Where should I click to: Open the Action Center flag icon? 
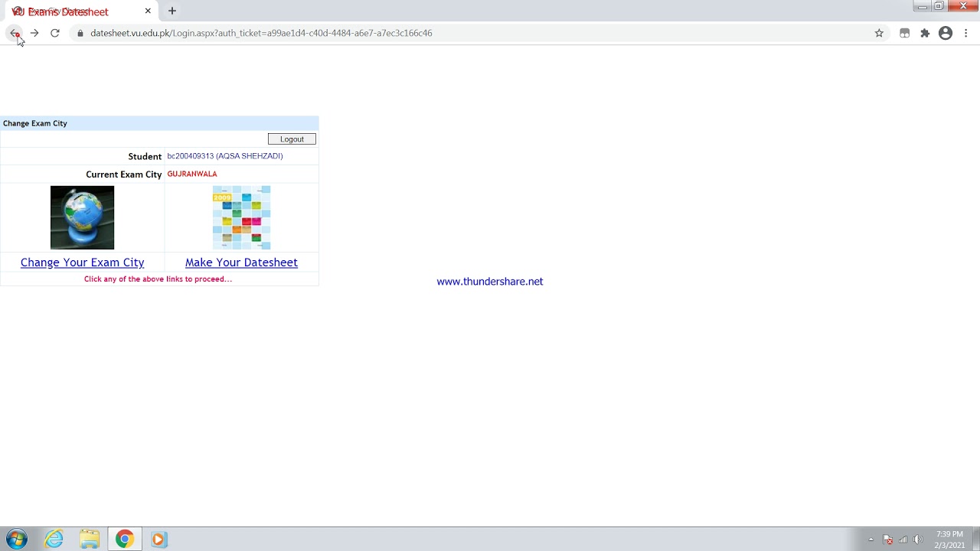(888, 540)
